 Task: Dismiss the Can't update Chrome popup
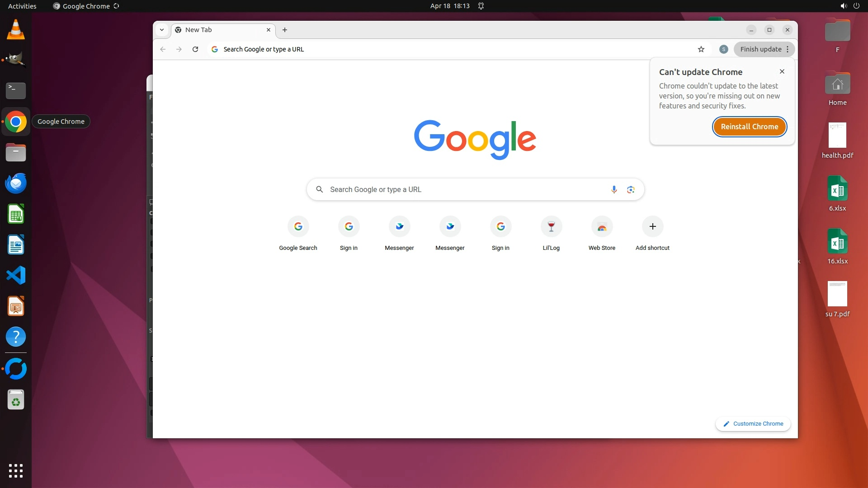pos(782,71)
